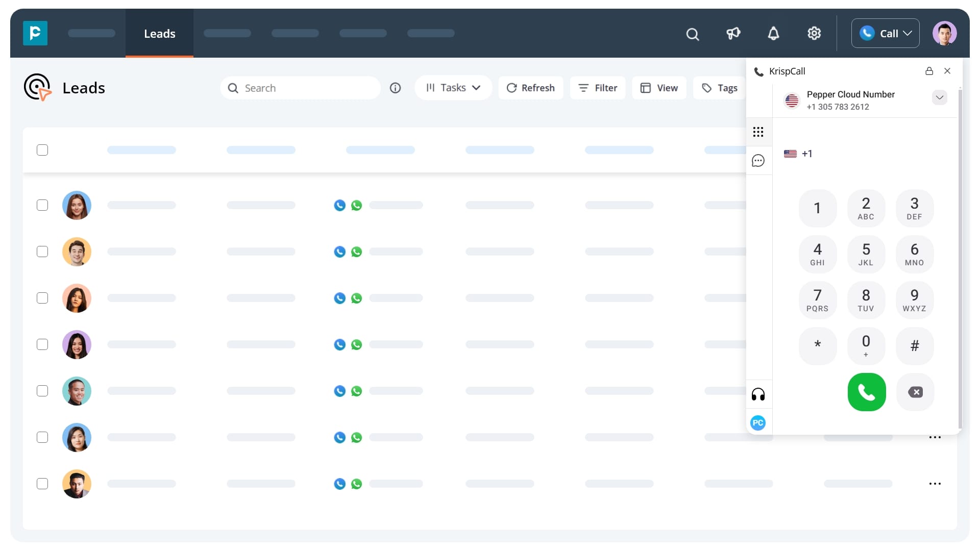Click the View button in toolbar
The width and height of the screenshot is (980, 551).
tap(659, 87)
